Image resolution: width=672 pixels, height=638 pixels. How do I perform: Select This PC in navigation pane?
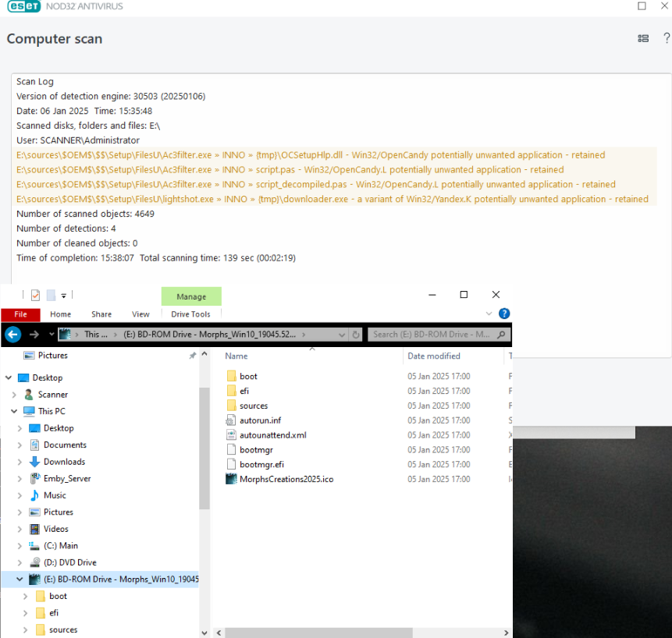point(52,411)
